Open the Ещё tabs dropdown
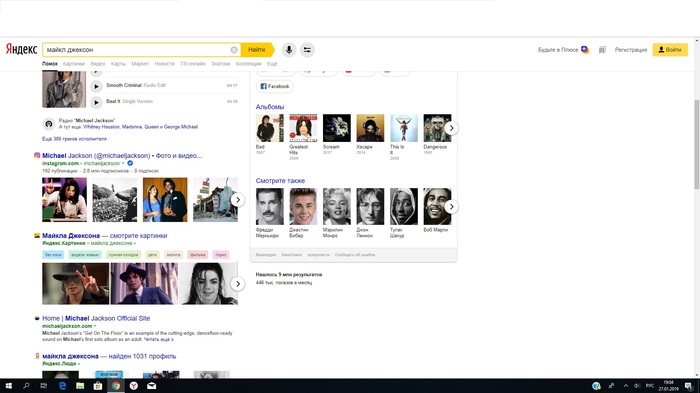 coord(272,64)
